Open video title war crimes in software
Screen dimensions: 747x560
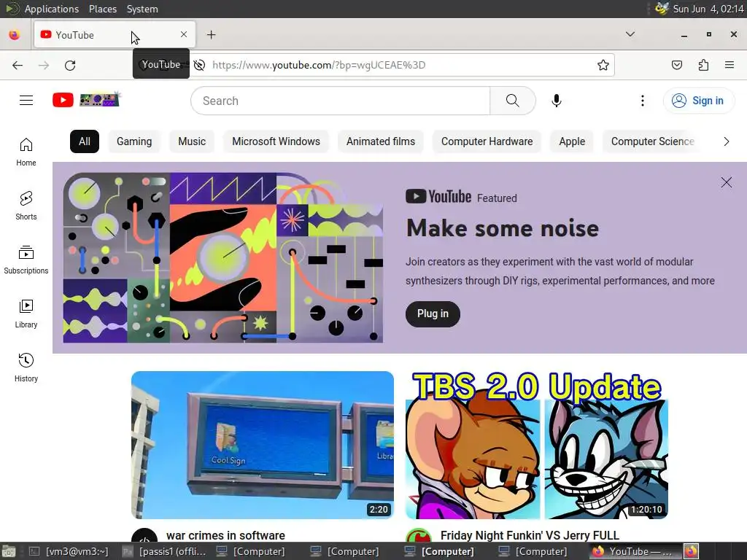click(226, 536)
